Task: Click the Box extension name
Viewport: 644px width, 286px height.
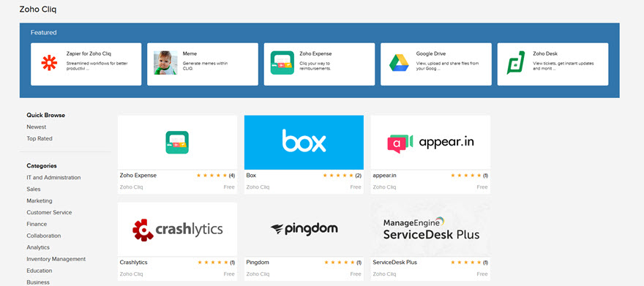Action: [251, 176]
